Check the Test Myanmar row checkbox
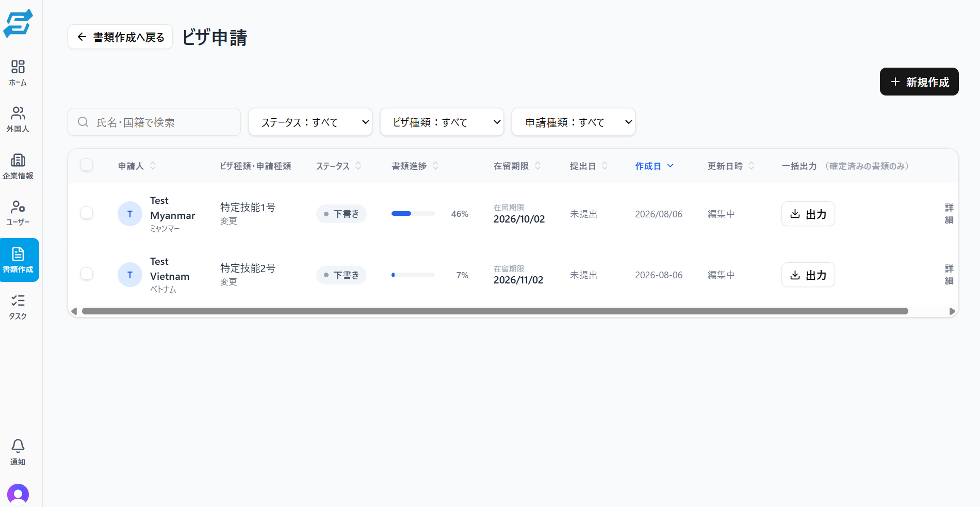This screenshot has width=980, height=507. 87,213
